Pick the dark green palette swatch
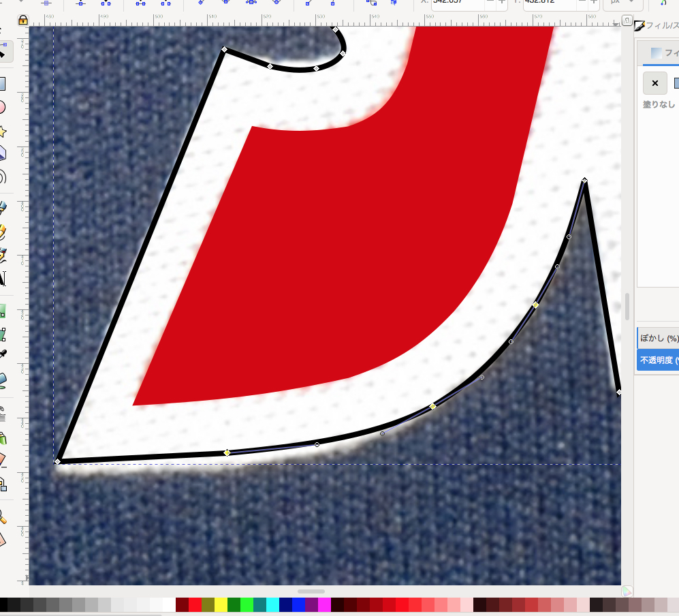Viewport: 679px width, 616px height. (x=234, y=604)
